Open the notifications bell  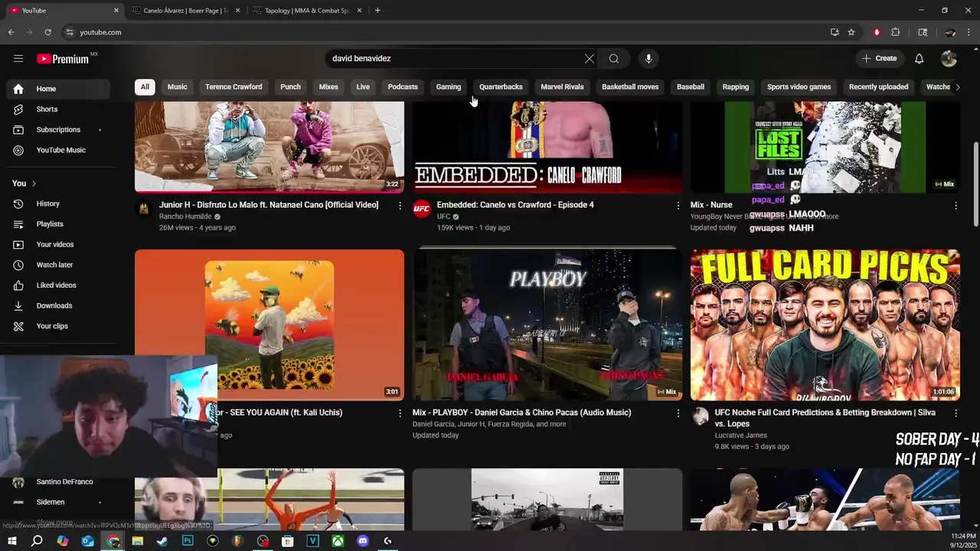pos(920,59)
